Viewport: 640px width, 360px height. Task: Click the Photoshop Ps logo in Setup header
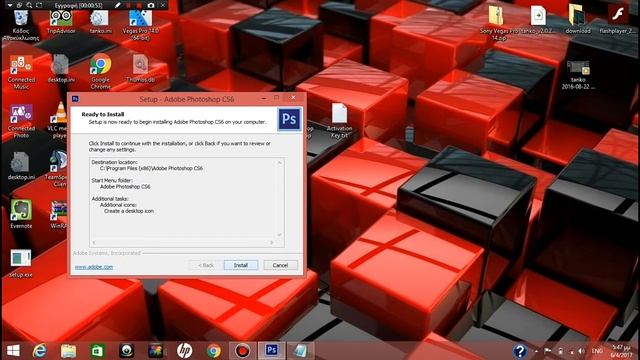point(289,119)
